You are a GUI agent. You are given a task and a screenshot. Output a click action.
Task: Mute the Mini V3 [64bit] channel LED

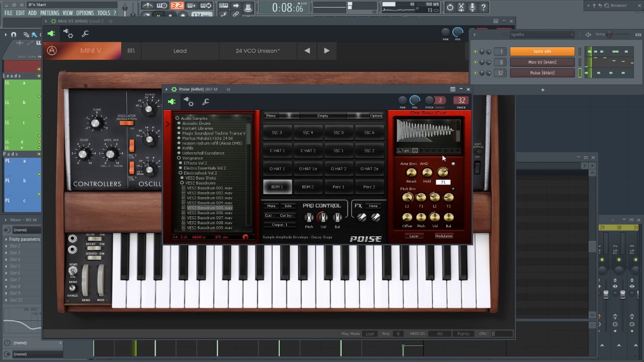click(x=475, y=62)
